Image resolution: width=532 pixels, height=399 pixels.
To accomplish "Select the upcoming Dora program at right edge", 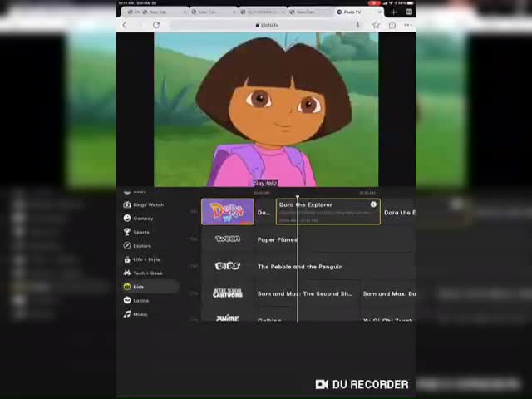I will click(399, 213).
